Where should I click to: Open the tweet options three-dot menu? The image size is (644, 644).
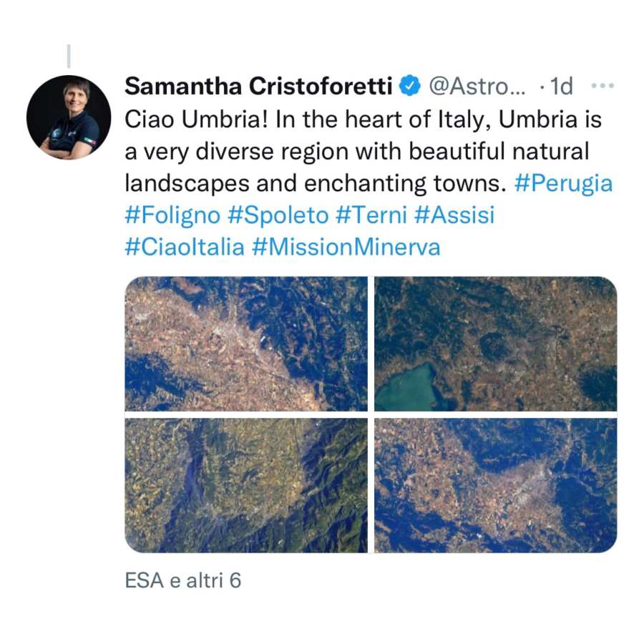(602, 87)
